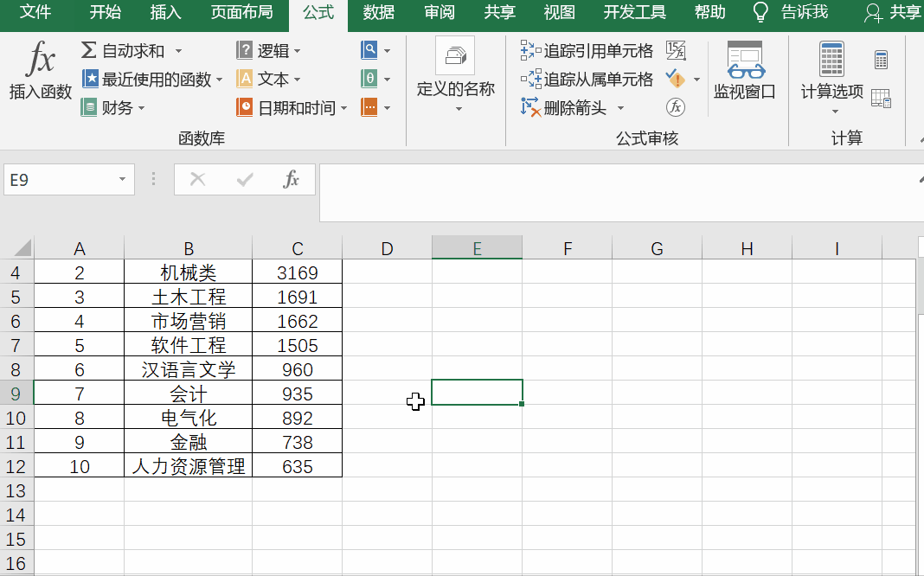
Task: Open the Insert Function (插入函数) dialog
Action: [40, 71]
